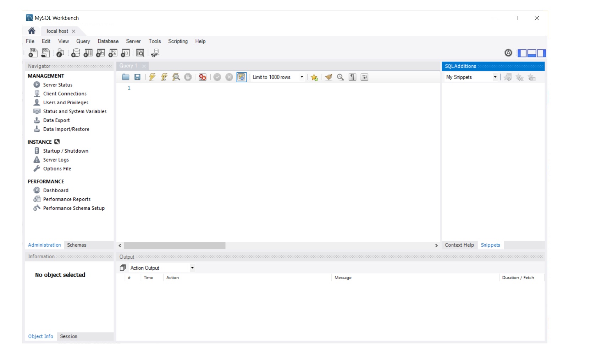
Task: Beautify the query with the broom icon
Action: click(328, 77)
